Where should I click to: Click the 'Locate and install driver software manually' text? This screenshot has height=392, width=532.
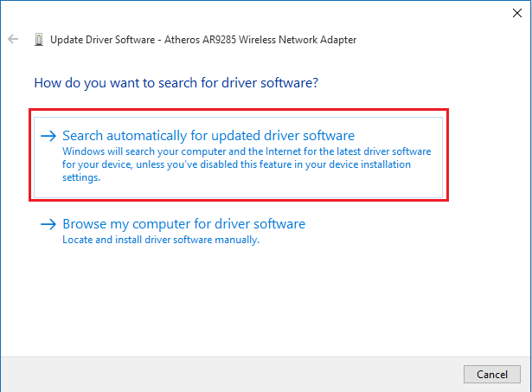(161, 240)
